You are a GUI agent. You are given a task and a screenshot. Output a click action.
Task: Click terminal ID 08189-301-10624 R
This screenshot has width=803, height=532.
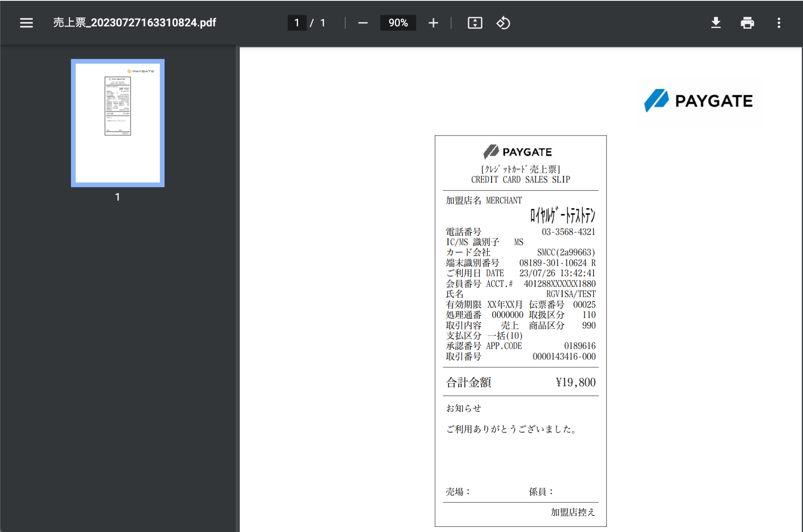tap(558, 263)
